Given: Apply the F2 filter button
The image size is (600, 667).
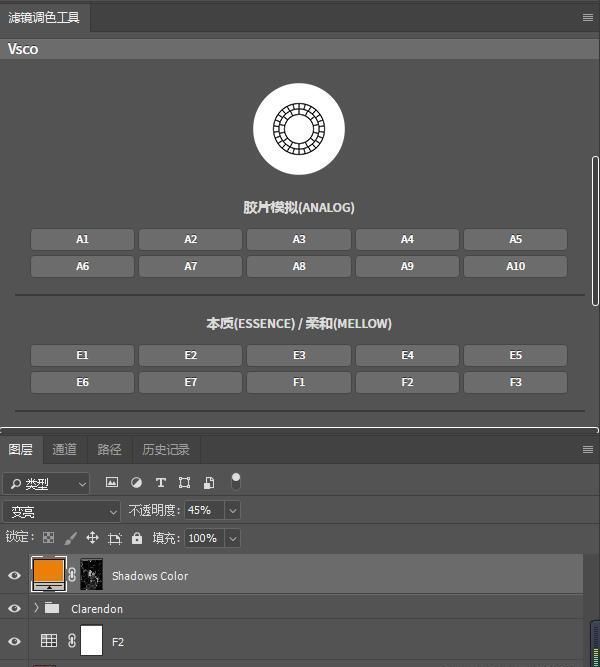Looking at the screenshot, I should 407,382.
